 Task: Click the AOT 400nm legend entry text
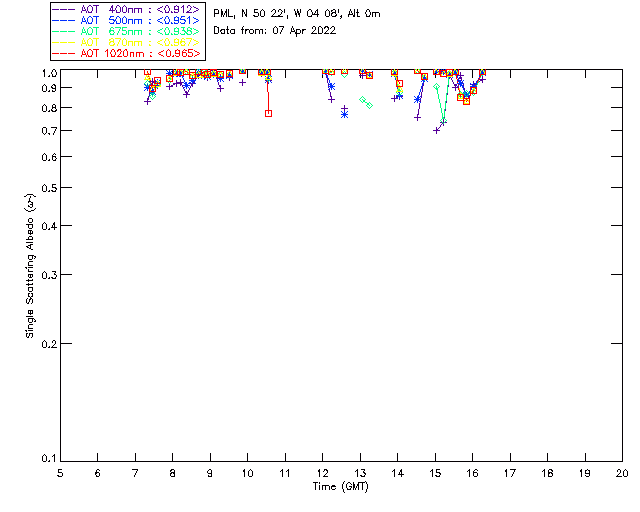pyautogui.click(x=140, y=9)
